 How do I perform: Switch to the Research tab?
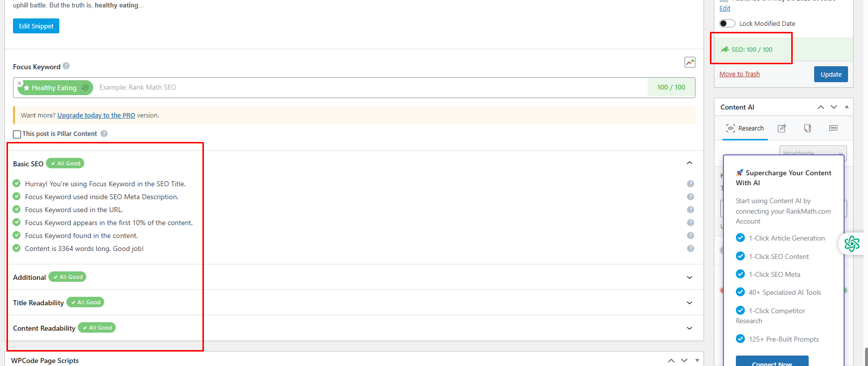pyautogui.click(x=745, y=128)
